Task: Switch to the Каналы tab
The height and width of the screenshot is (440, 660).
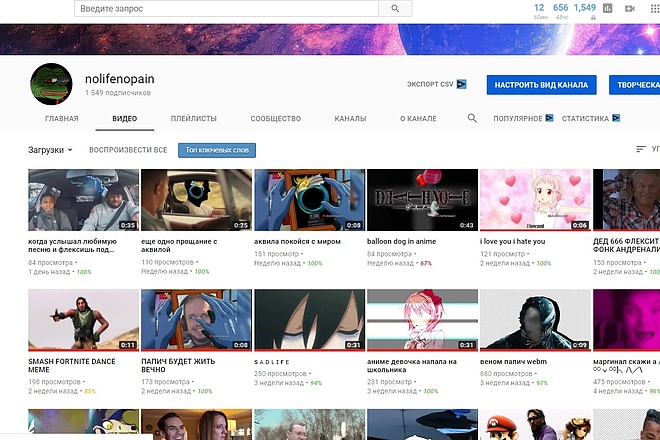Action: [350, 119]
